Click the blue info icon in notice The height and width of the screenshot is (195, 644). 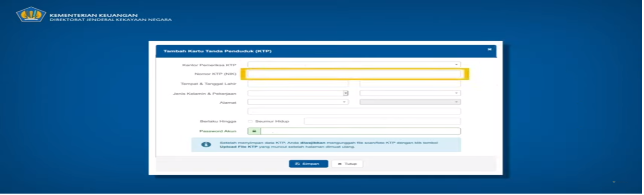[x=206, y=145]
